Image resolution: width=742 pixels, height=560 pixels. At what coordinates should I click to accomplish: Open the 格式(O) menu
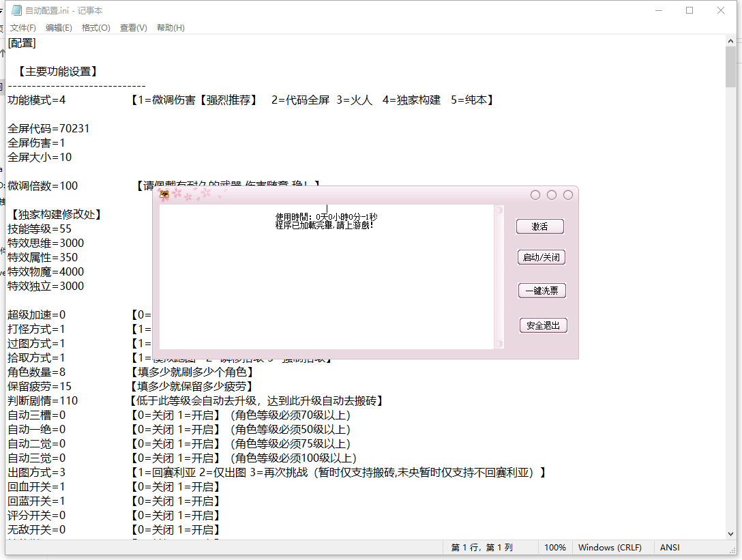tap(95, 28)
